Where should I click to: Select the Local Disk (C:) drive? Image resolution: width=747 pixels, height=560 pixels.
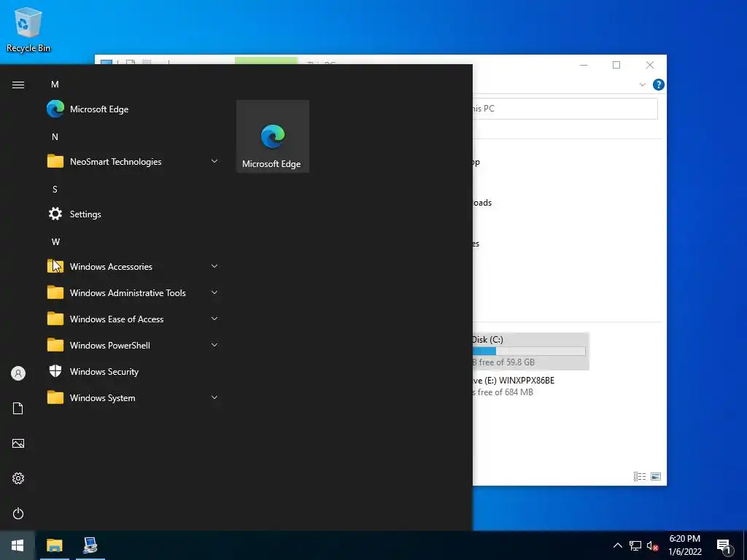pos(531,351)
